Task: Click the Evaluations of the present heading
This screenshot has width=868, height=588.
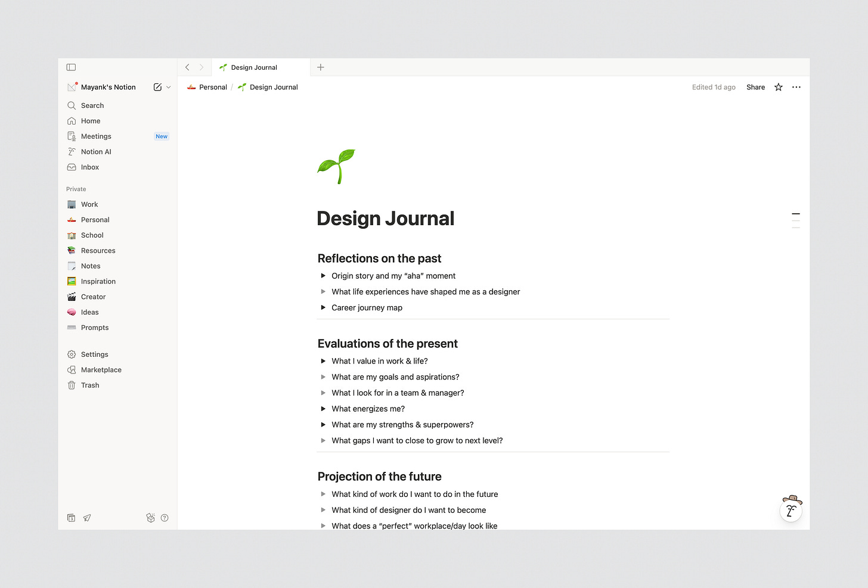Action: tap(387, 344)
